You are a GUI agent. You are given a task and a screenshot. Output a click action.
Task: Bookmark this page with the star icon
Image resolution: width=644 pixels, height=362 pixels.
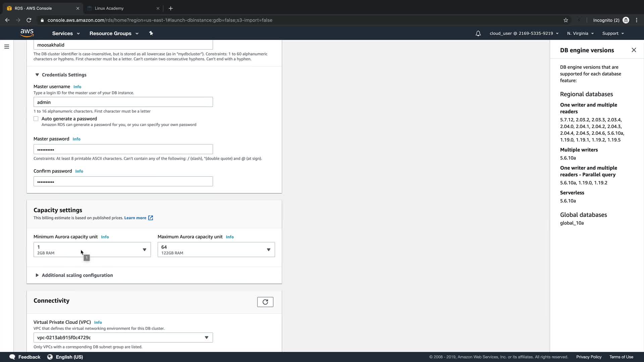pos(566,20)
